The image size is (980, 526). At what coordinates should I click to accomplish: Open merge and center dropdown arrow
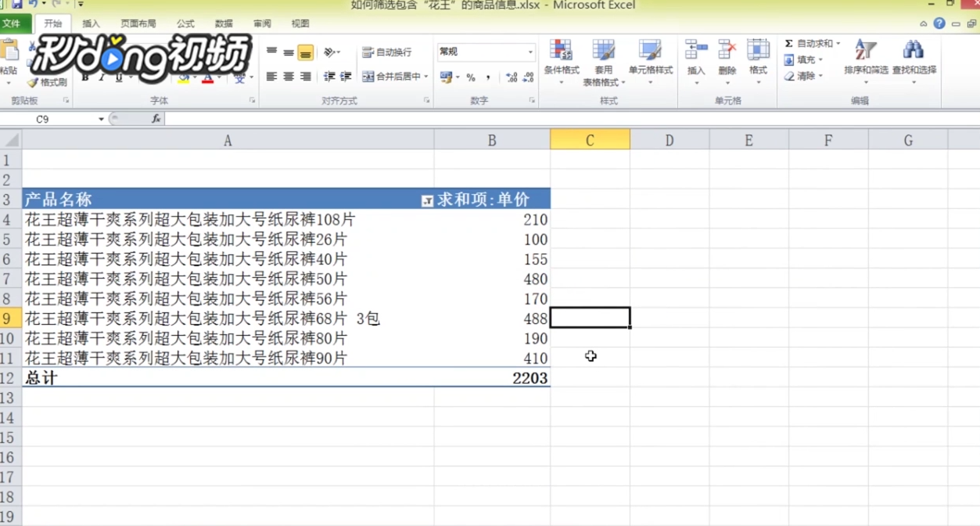(426, 77)
